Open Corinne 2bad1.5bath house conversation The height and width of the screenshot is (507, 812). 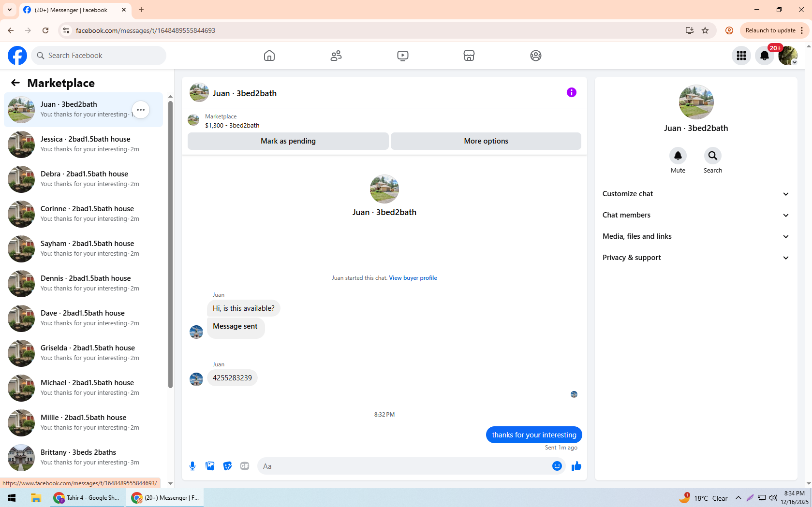click(83, 214)
